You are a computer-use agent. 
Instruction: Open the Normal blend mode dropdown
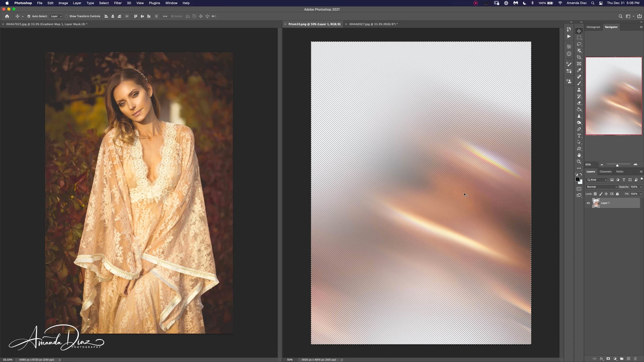[x=602, y=187]
